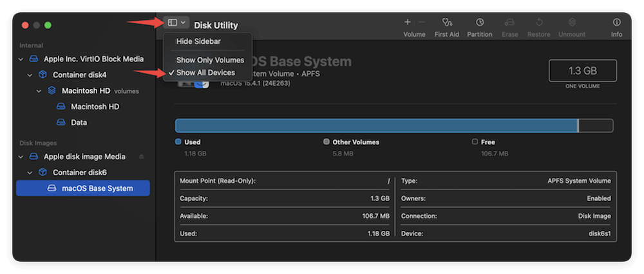Click the Mount Point (Read-Only) row

click(285, 181)
